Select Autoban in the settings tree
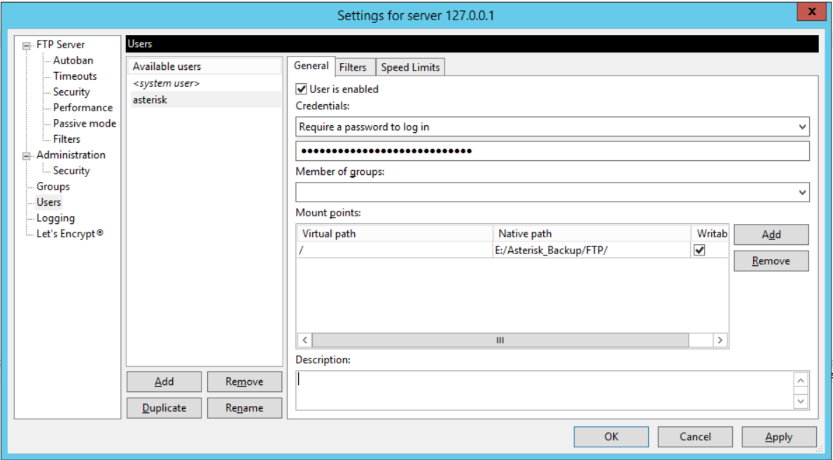 coord(73,60)
